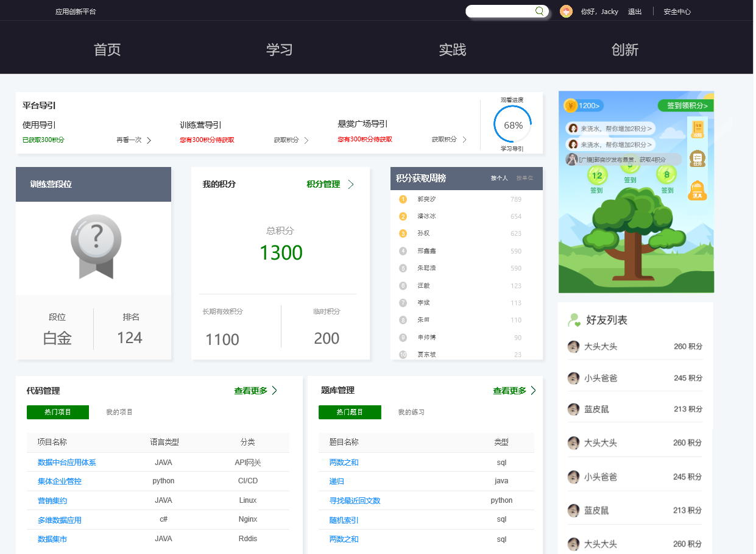Open the 营销集约 project link
Image resolution: width=756 pixels, height=554 pixels.
tap(52, 501)
